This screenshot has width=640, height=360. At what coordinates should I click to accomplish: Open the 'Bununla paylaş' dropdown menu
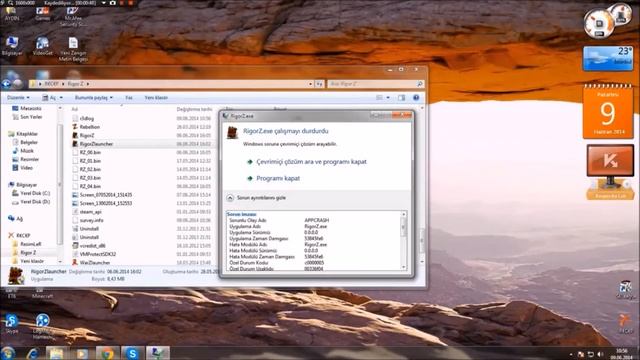[x=93, y=98]
